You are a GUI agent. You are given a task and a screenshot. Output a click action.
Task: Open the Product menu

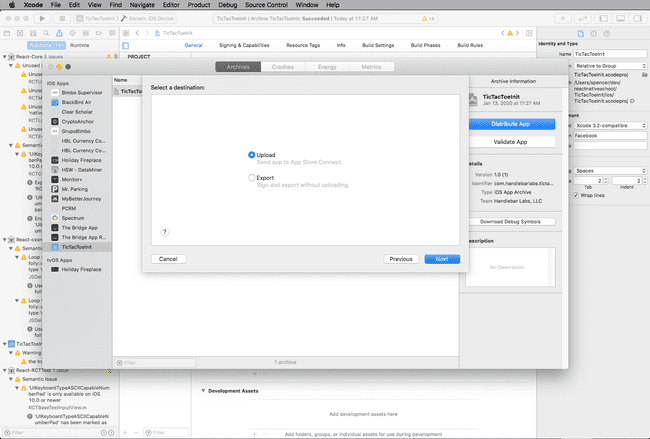point(199,5)
